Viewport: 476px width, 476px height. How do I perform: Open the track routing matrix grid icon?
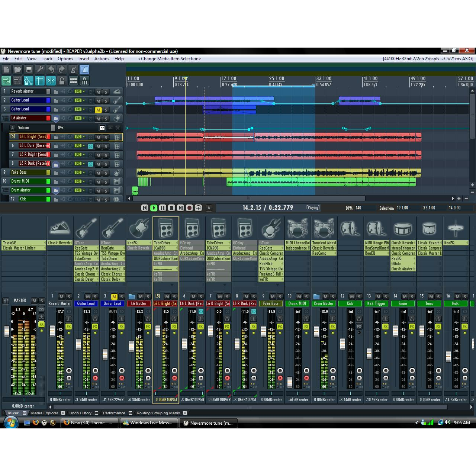[73, 81]
